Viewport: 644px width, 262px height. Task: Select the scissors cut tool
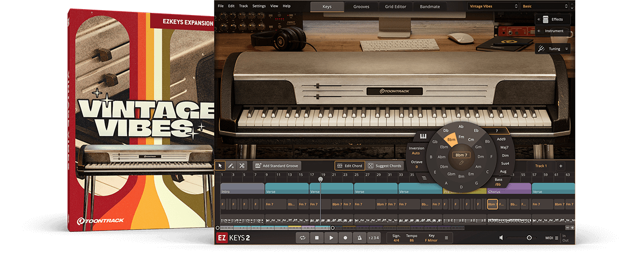[242, 166]
